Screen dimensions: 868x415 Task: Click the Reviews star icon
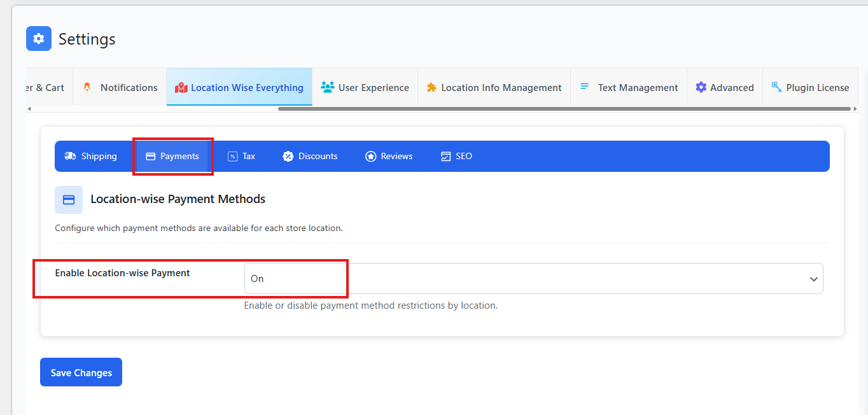[x=370, y=156]
